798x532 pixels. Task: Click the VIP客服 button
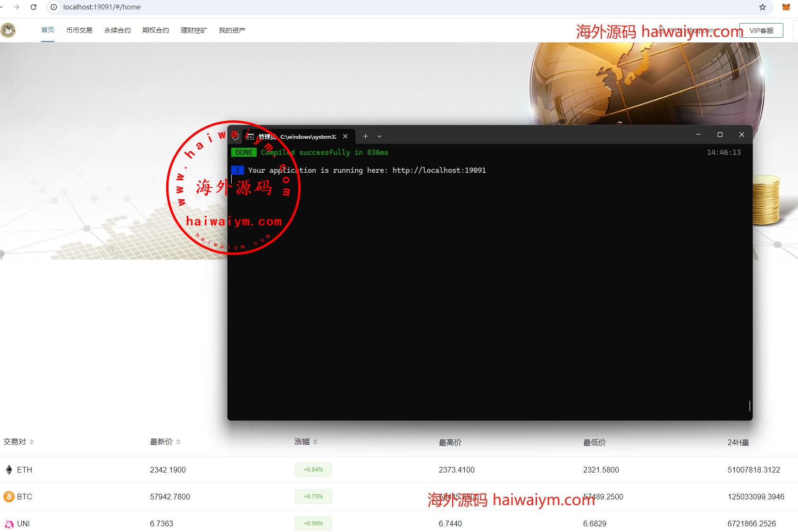pyautogui.click(x=761, y=31)
